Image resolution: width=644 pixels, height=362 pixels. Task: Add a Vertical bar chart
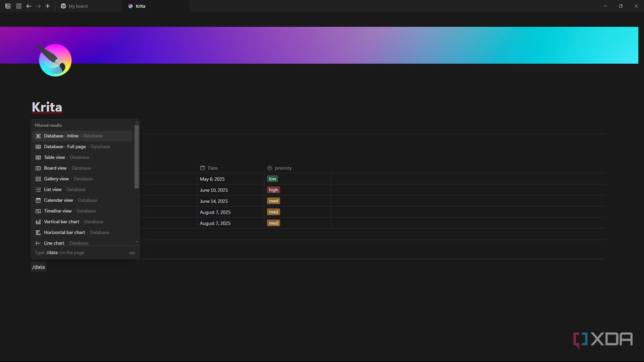82,222
